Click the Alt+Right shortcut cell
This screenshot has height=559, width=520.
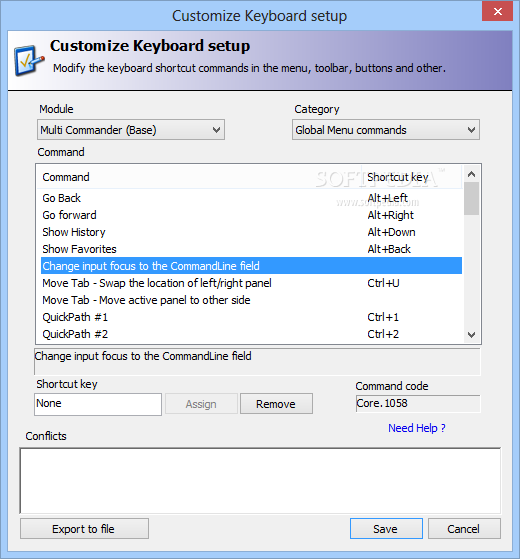point(391,215)
